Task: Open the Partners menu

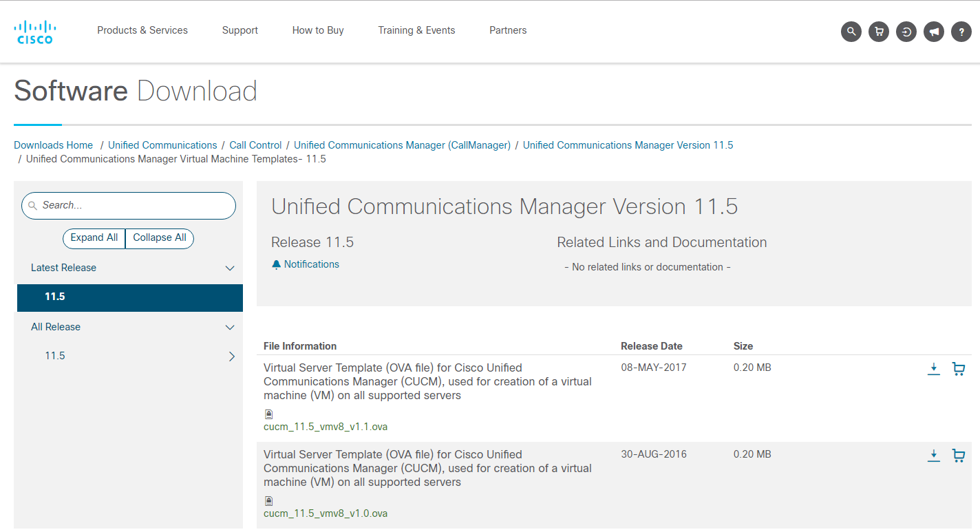Action: click(x=508, y=30)
